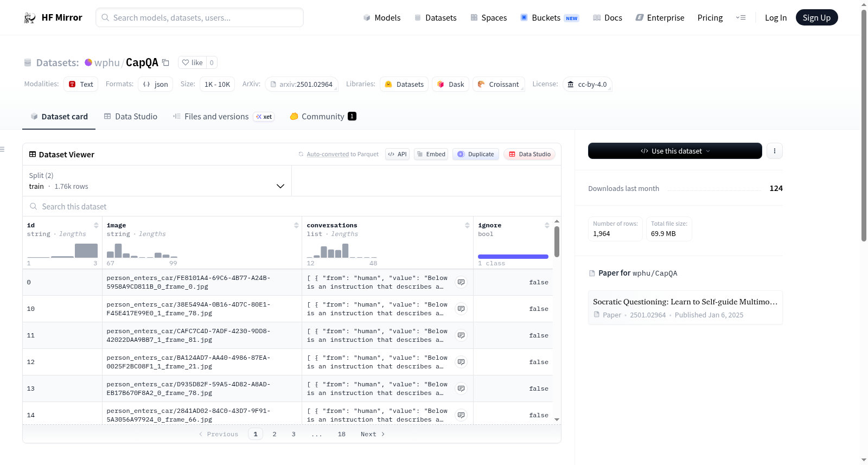Click the Datasets breadcrumb label

coord(58,63)
